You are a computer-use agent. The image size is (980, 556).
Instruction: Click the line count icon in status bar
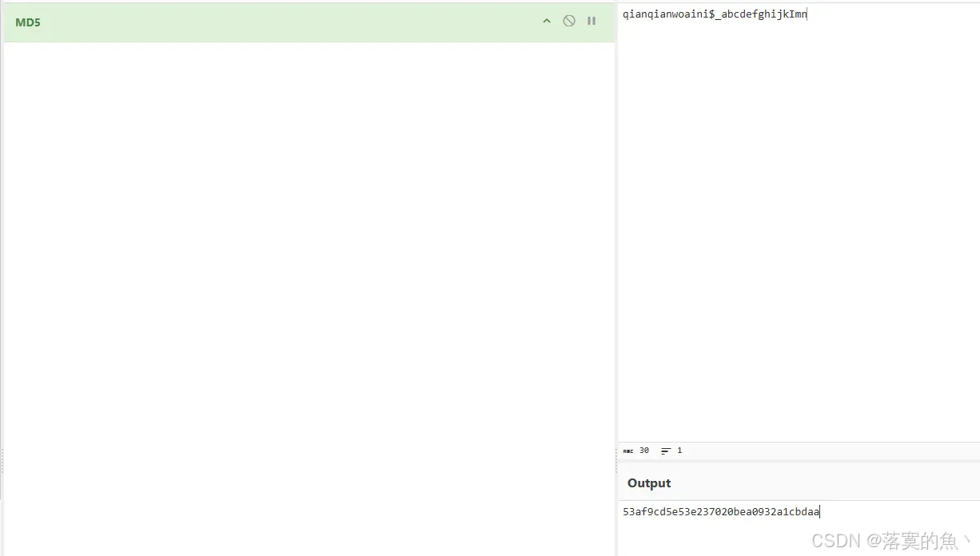666,451
